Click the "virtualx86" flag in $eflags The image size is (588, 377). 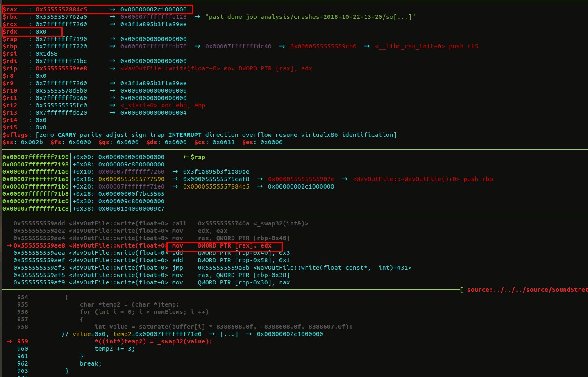tap(320, 135)
